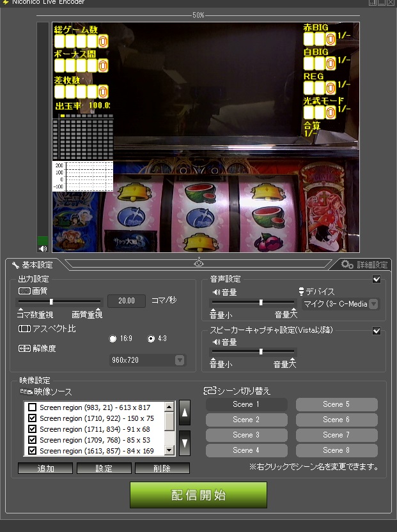Click the 追加 add button
397x532 pixels.
click(x=45, y=468)
